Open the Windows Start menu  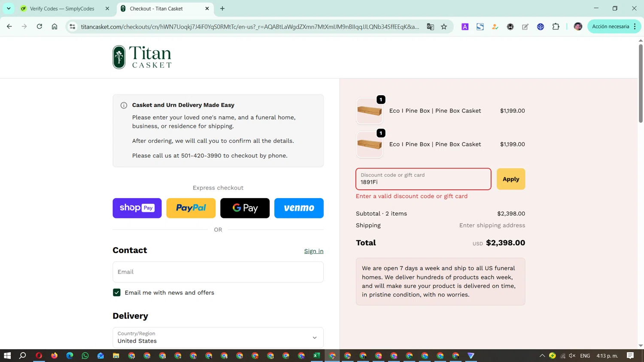point(7,356)
